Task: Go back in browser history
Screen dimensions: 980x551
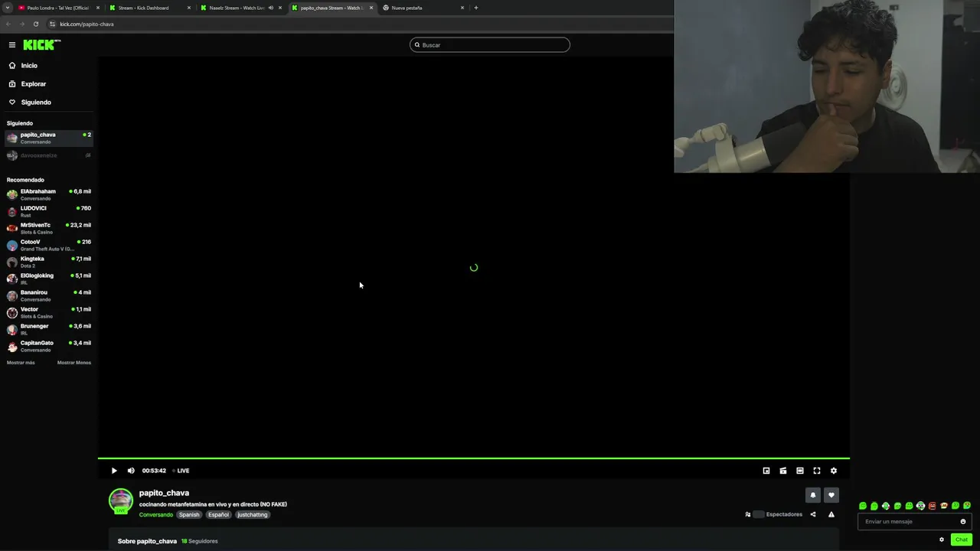Action: [8, 24]
